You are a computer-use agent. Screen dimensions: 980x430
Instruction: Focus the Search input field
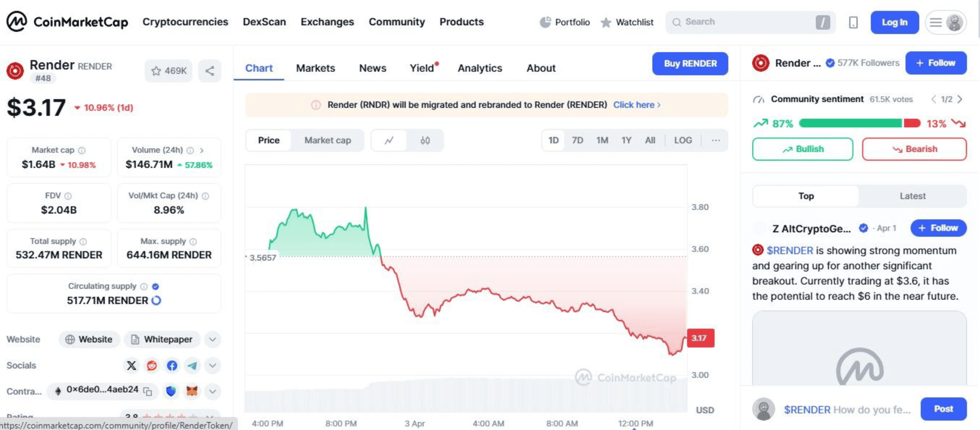[x=742, y=22]
